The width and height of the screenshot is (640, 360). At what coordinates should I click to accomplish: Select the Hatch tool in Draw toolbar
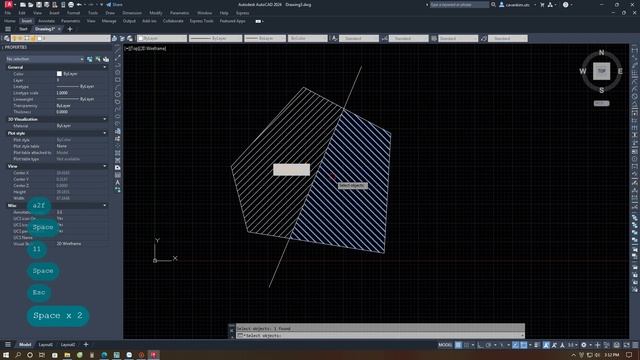[x=118, y=153]
